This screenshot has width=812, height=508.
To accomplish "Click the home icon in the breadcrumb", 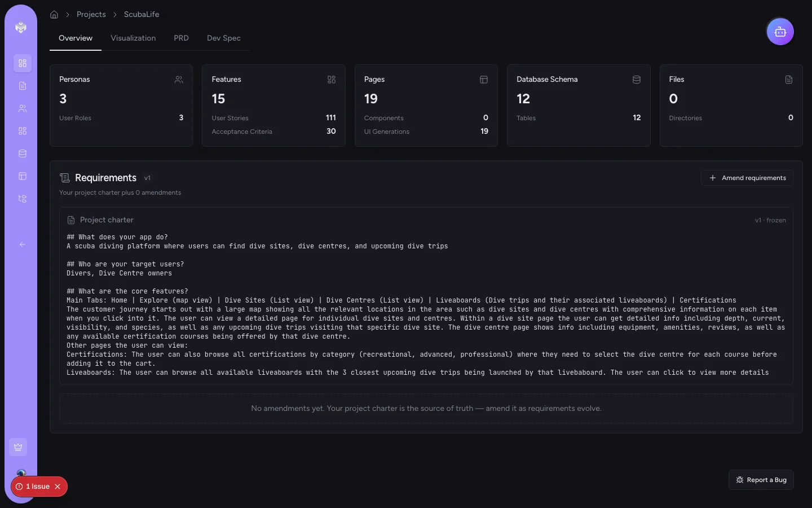I will (54, 14).
